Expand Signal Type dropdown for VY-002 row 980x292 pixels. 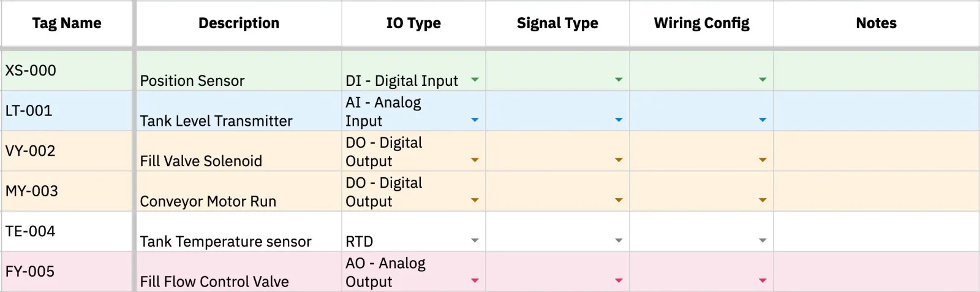[619, 160]
